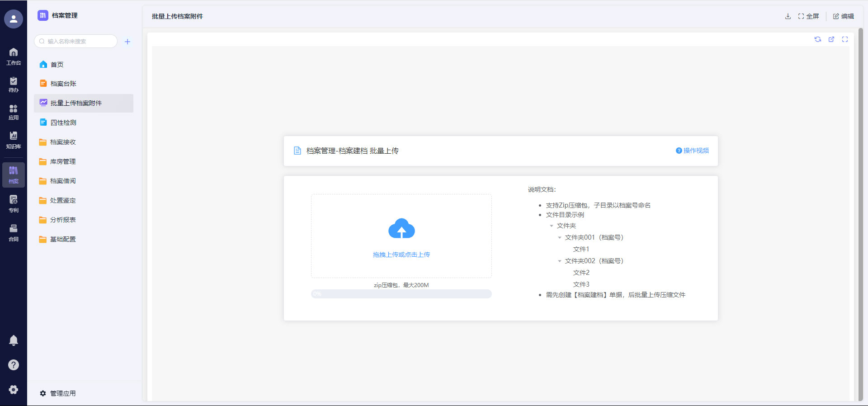Select 四性检测 in the sidebar
868x406 pixels.
coord(63,123)
